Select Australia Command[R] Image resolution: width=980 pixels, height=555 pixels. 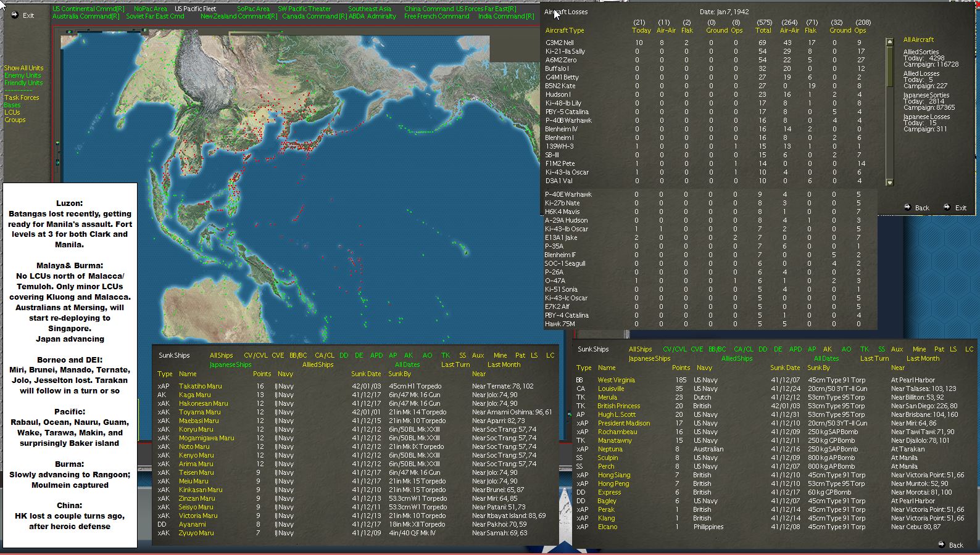pyautogui.click(x=86, y=17)
